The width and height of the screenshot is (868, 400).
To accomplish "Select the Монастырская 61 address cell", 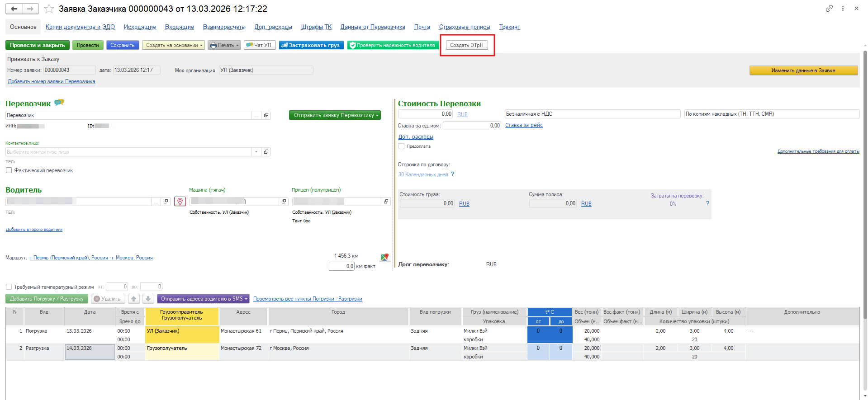I will (x=243, y=335).
